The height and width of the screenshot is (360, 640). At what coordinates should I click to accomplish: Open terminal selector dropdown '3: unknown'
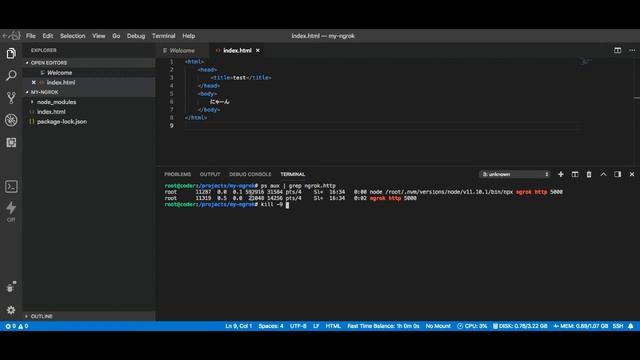coord(514,174)
